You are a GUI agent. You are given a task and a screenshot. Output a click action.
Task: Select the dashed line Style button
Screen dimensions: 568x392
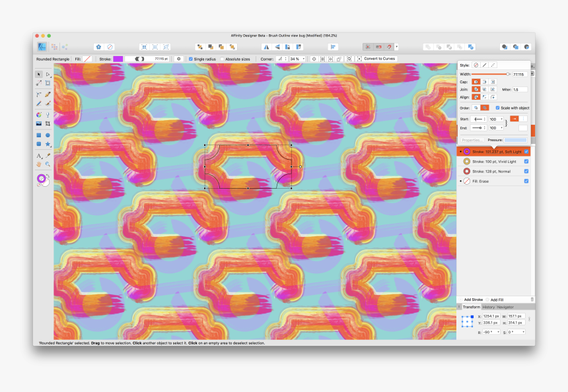(493, 65)
